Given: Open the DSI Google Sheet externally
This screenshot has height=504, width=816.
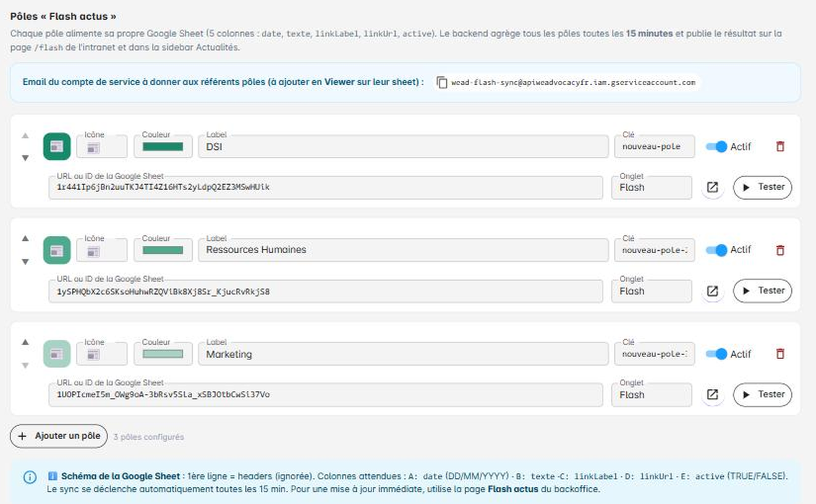Looking at the screenshot, I should coord(712,187).
